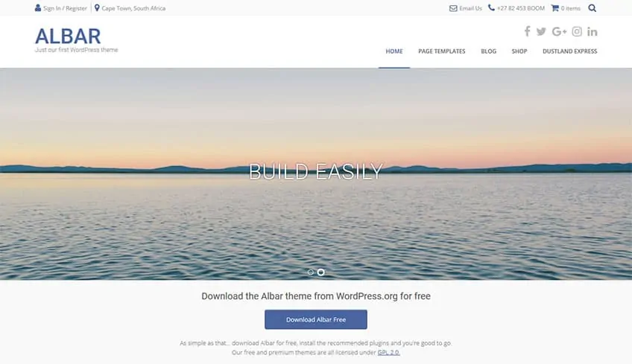
Task: Click the phone icon in top bar
Action: click(491, 7)
